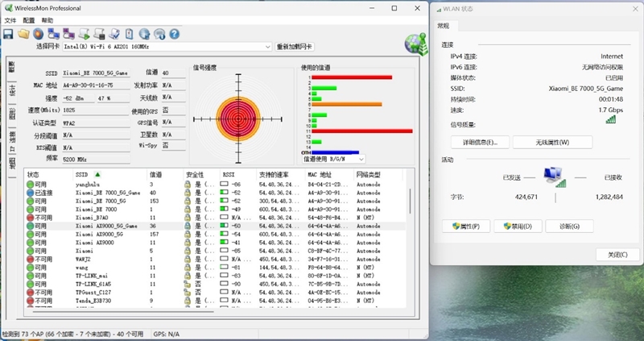Open the 配置 menu
Screen dimensions: 644x341
pyautogui.click(x=29, y=20)
